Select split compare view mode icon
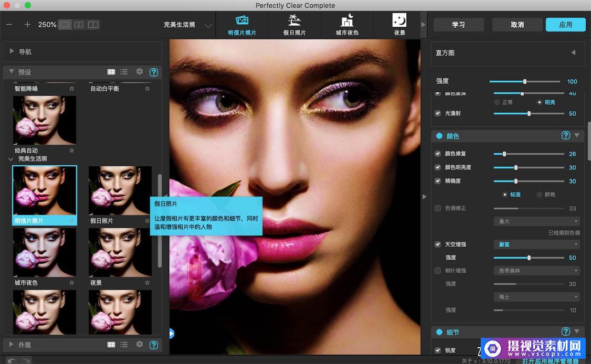This screenshot has width=591, height=364. 93,25
